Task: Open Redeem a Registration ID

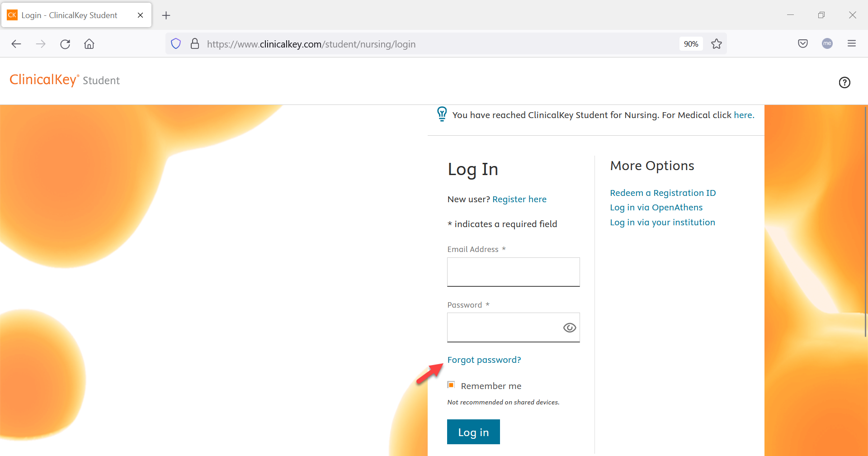Action: pos(662,193)
